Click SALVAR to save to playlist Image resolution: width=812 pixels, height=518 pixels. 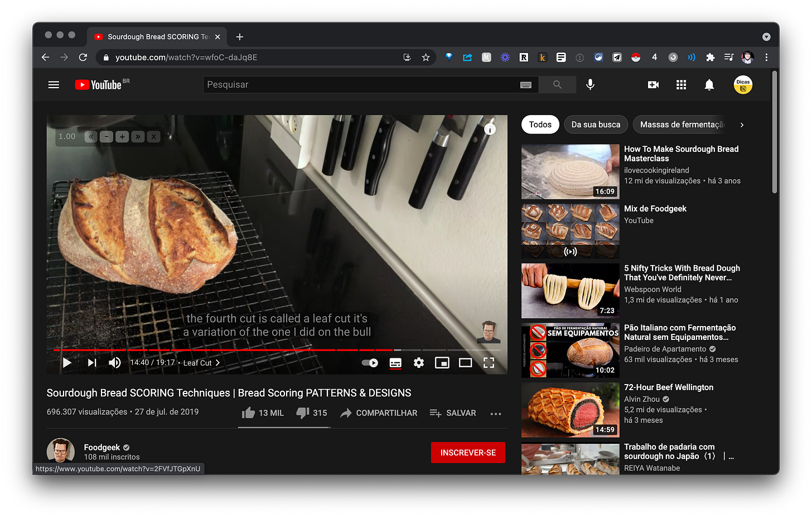[x=452, y=413]
